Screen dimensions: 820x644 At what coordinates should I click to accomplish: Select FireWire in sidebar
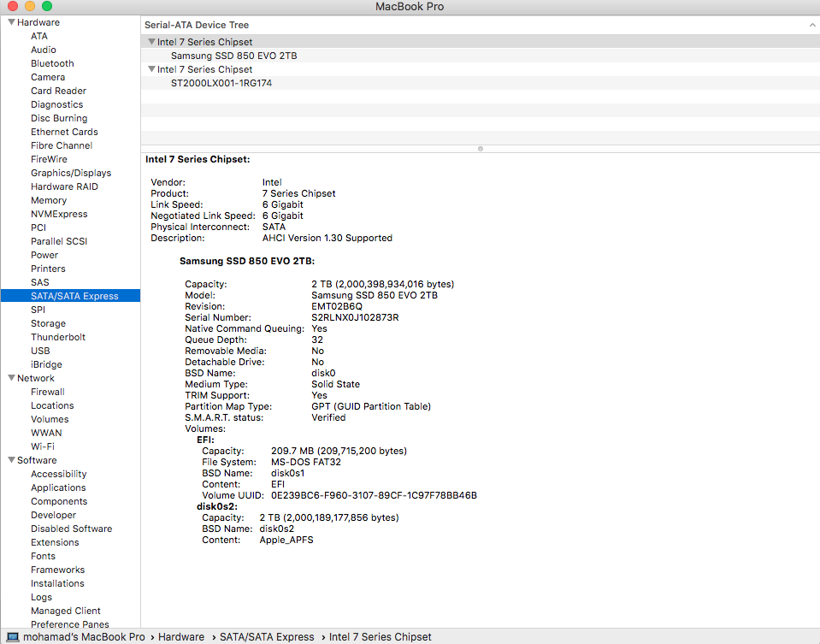(x=49, y=159)
